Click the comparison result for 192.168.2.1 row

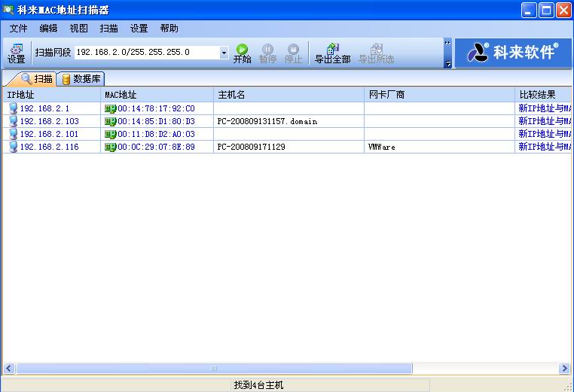click(x=545, y=108)
